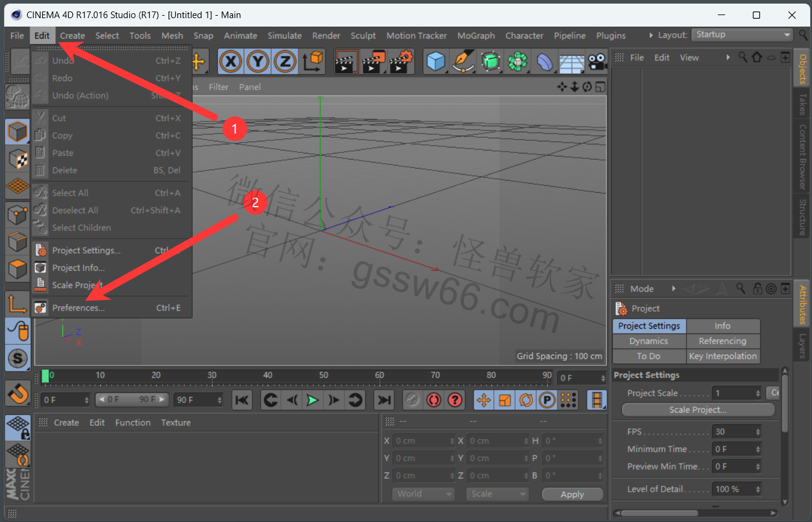Switch to Polygons mode
The height and width of the screenshot is (522, 812).
tap(18, 269)
